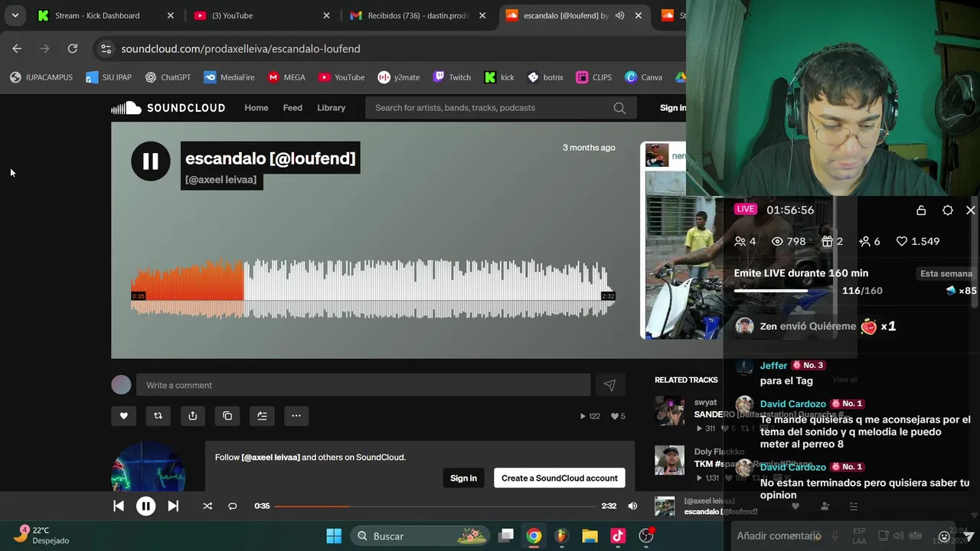The height and width of the screenshot is (551, 980).
Task: Open SoundCloud Home page
Action: click(256, 108)
